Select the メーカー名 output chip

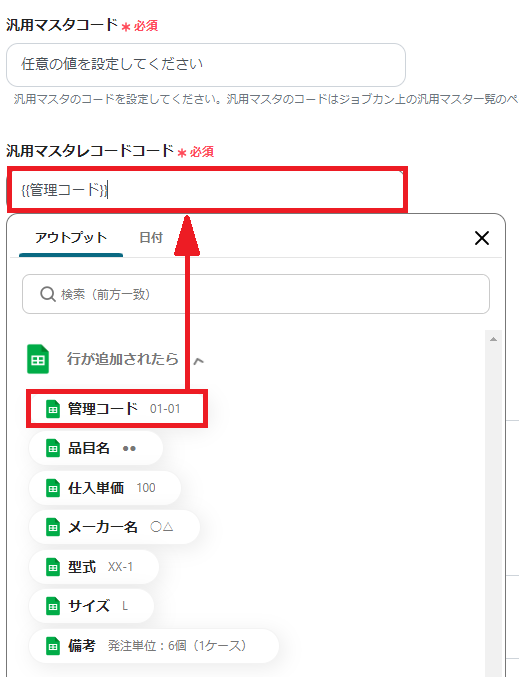114,527
